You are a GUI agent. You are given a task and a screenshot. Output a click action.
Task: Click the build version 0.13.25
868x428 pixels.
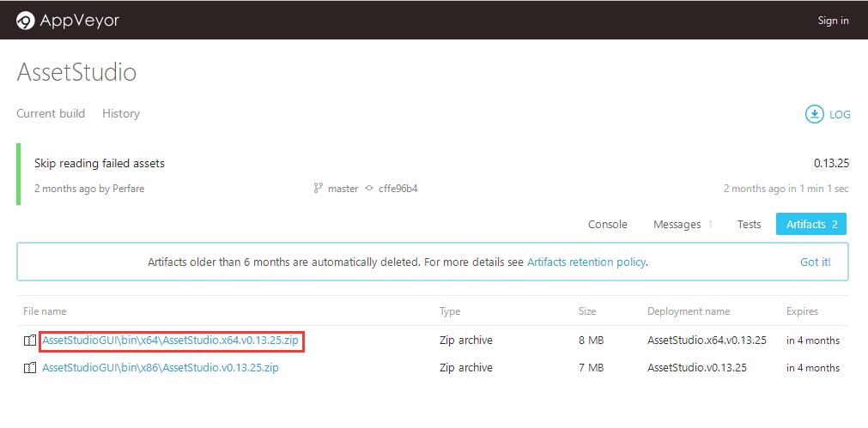(831, 163)
